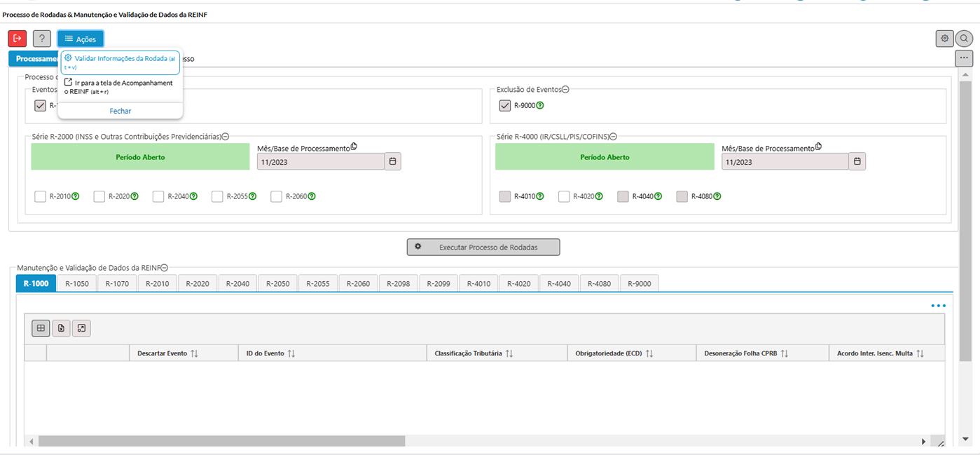Collapse the Série R-2000 section
Viewport: 980px width, 455px height.
coord(226,137)
